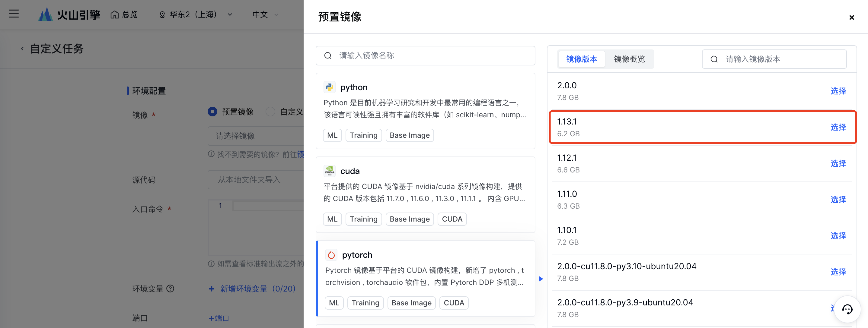Select the 预置镜像 radio button
Screen dimensions: 868x328
coord(212,111)
